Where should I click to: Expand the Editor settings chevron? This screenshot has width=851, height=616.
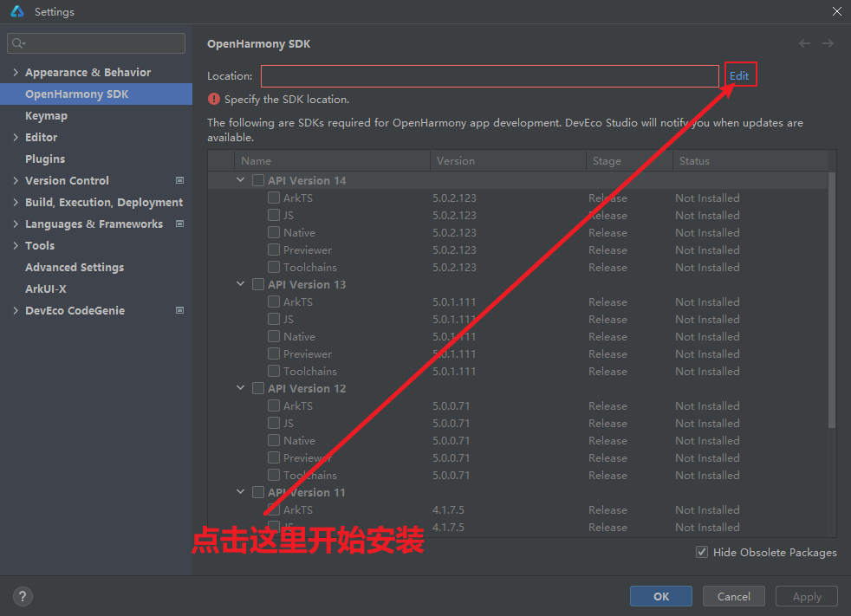[16, 137]
